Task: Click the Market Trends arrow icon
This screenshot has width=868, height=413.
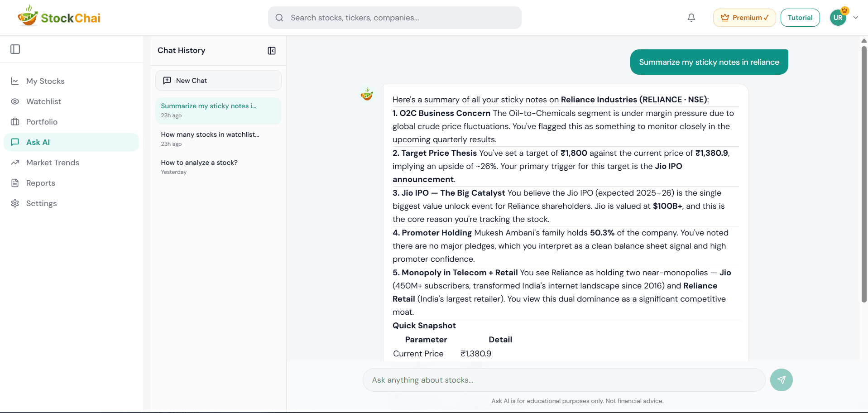Action: (15, 163)
